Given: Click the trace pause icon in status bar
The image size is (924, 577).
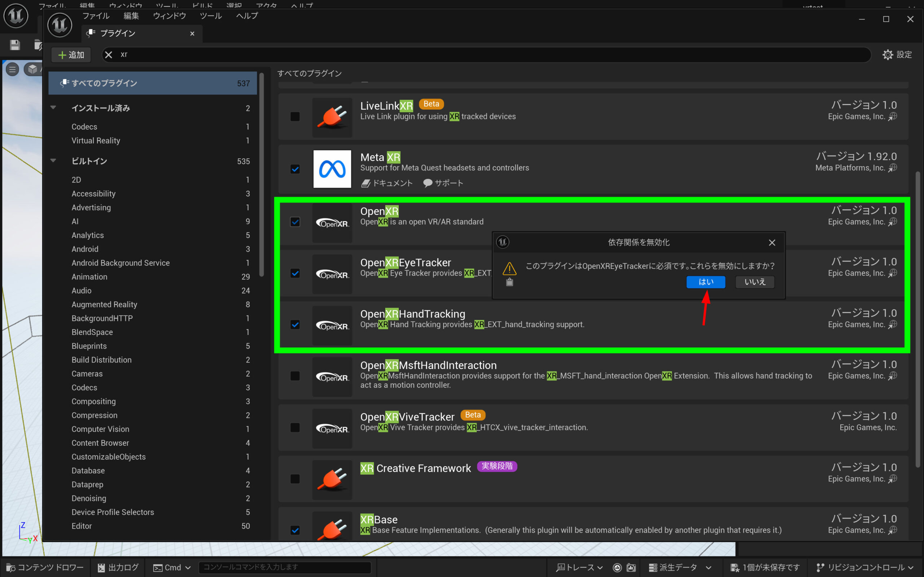Looking at the screenshot, I should tap(617, 568).
